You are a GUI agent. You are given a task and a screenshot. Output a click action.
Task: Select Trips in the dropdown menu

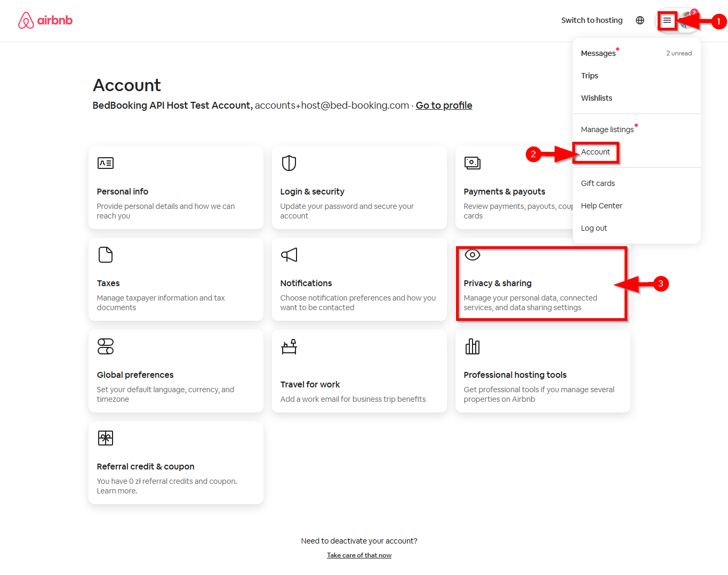pos(589,76)
